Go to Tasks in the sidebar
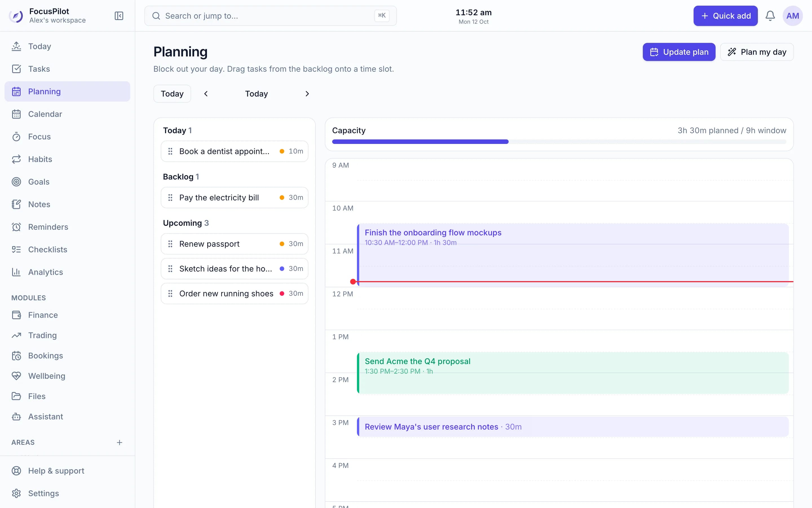The image size is (812, 508). pyautogui.click(x=67, y=69)
